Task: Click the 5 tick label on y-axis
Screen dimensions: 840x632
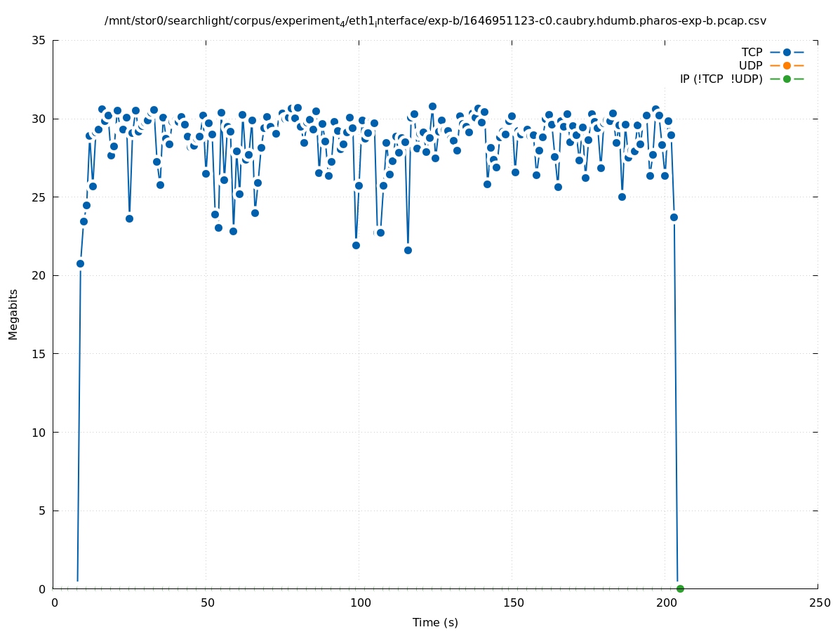Action: (42, 511)
